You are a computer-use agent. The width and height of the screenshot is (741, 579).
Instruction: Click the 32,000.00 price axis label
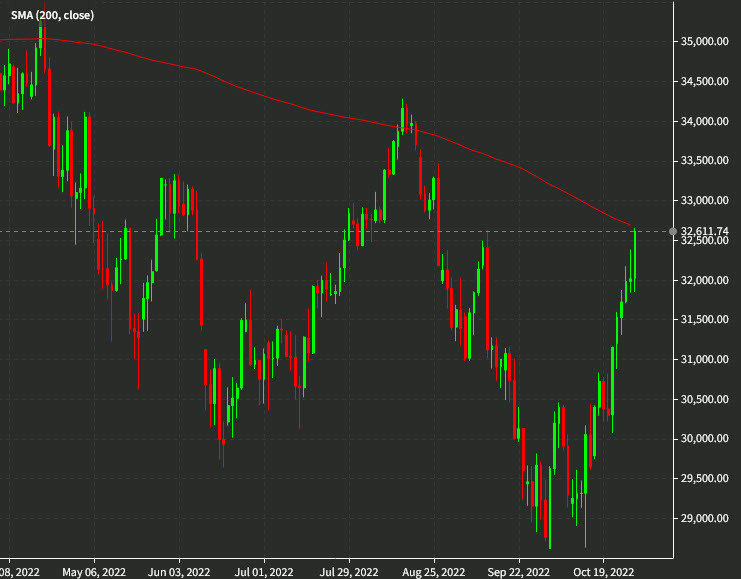[704, 280]
